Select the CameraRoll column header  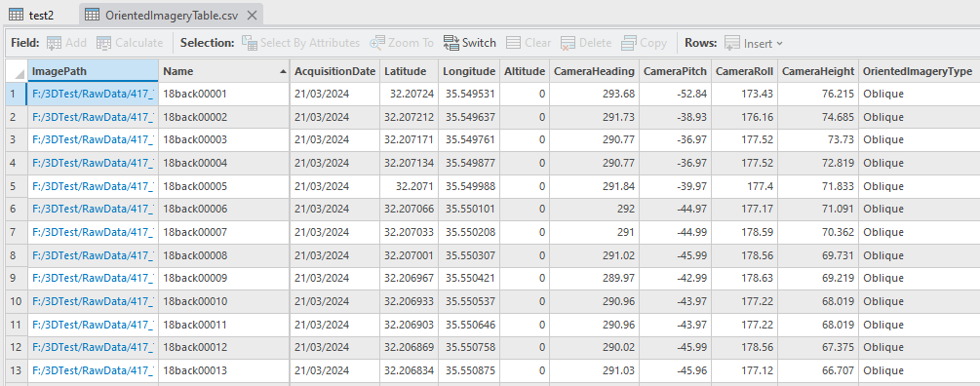[x=744, y=71]
